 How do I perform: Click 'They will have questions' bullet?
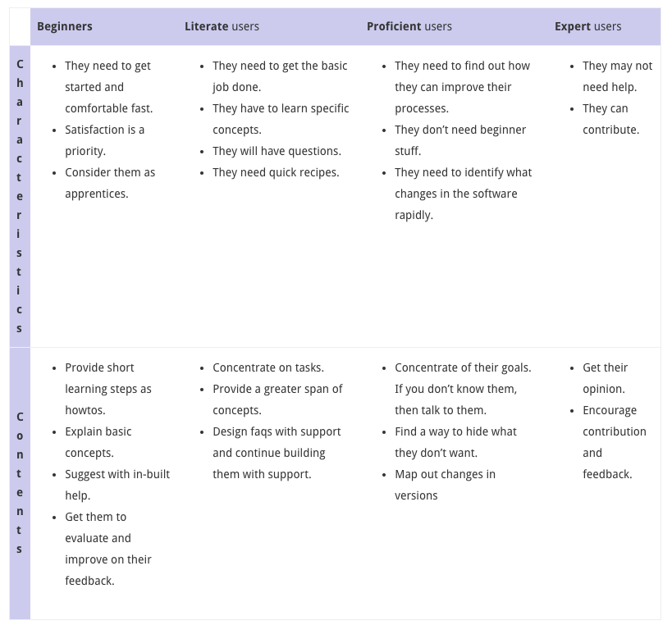pyautogui.click(x=277, y=151)
